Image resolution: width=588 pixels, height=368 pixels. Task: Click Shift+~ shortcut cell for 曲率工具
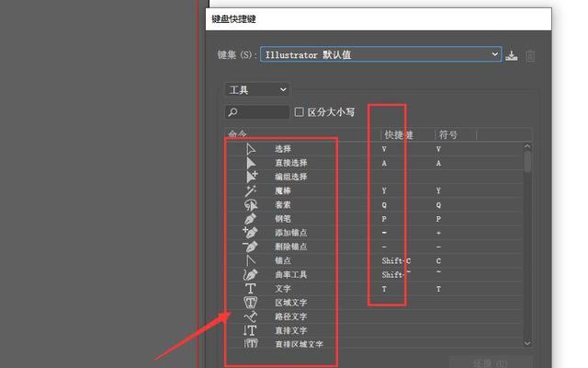tap(396, 274)
